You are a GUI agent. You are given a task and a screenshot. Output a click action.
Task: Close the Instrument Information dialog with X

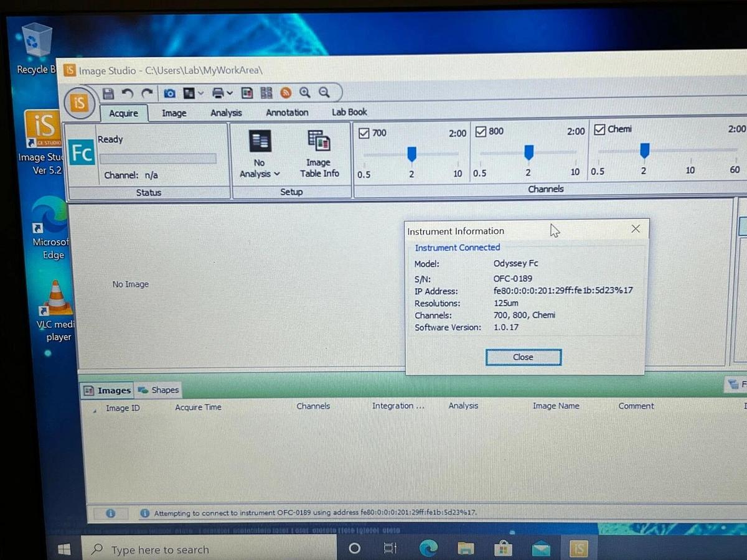[x=636, y=229]
